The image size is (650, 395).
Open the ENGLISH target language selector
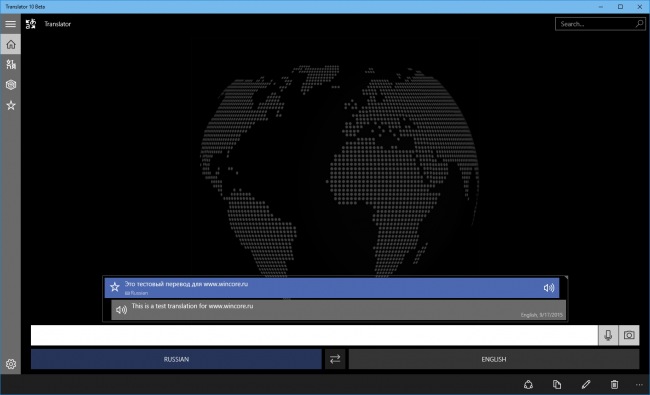coord(494,359)
